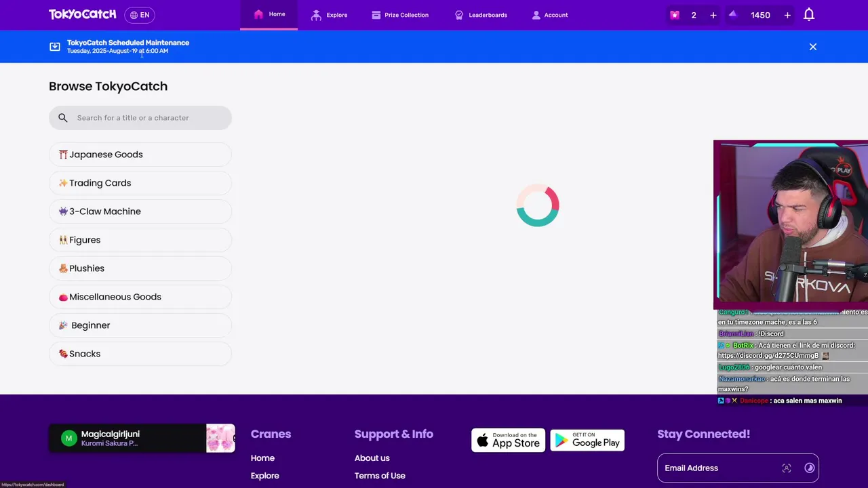Go to the Home tab
Viewport: 868px width, 488px height.
click(x=269, y=14)
